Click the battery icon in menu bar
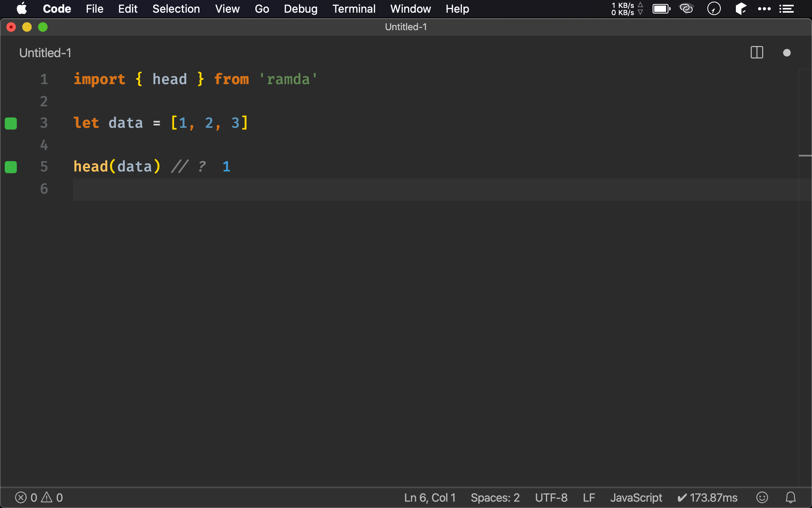The height and width of the screenshot is (508, 812). click(x=661, y=9)
